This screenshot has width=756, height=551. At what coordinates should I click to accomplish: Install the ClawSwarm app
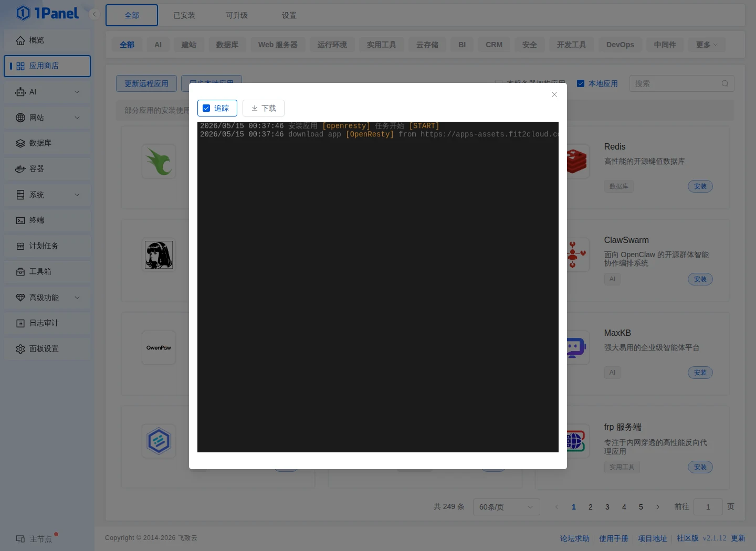coord(700,279)
